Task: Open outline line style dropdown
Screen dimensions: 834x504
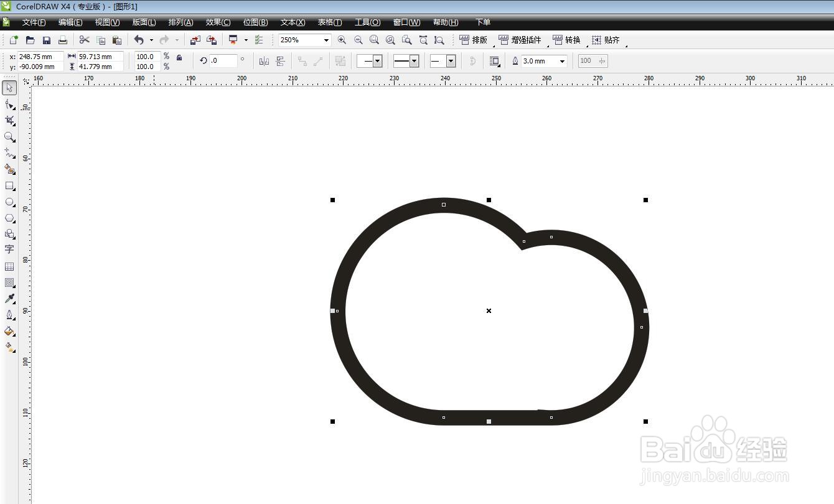Action: (x=414, y=61)
